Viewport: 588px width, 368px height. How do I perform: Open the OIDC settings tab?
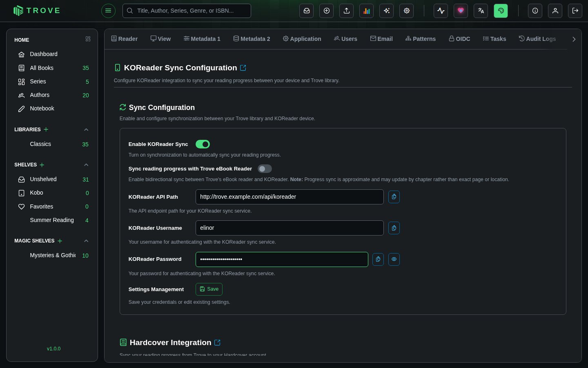(x=459, y=39)
